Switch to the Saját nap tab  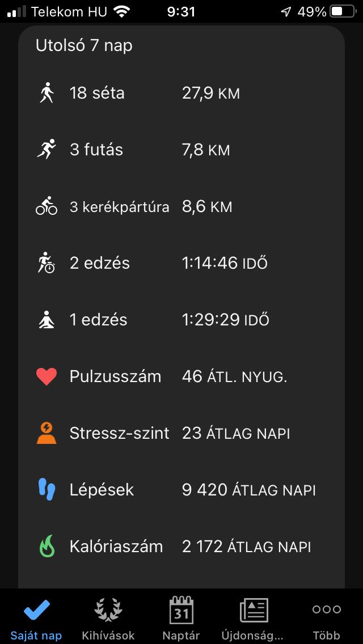coord(36,618)
